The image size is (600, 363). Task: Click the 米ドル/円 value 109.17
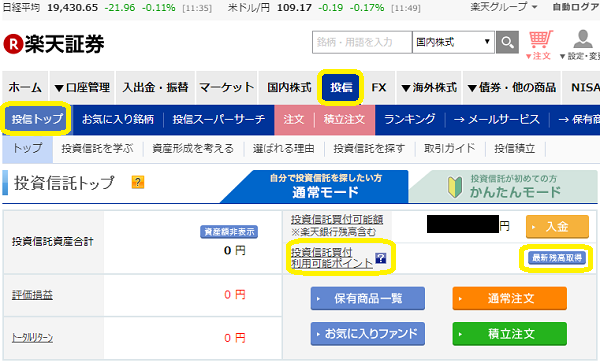click(293, 8)
